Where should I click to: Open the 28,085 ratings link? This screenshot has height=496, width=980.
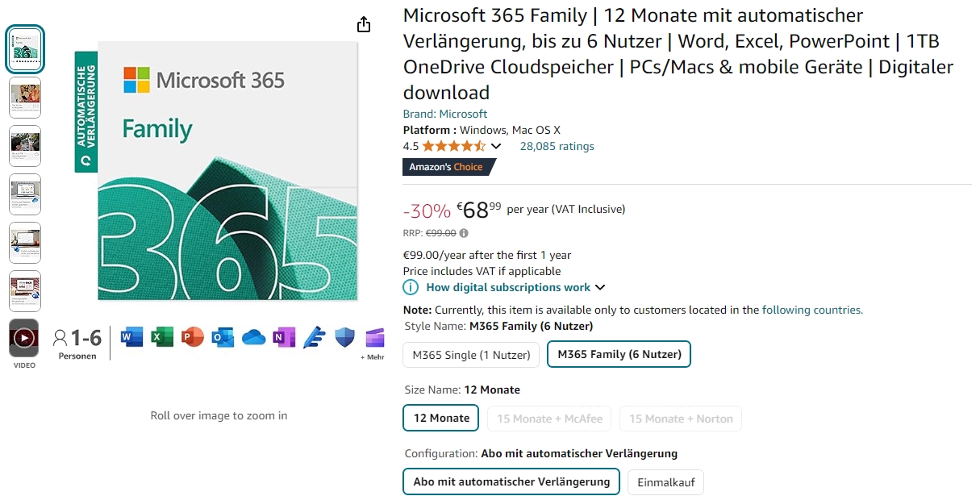(x=557, y=146)
